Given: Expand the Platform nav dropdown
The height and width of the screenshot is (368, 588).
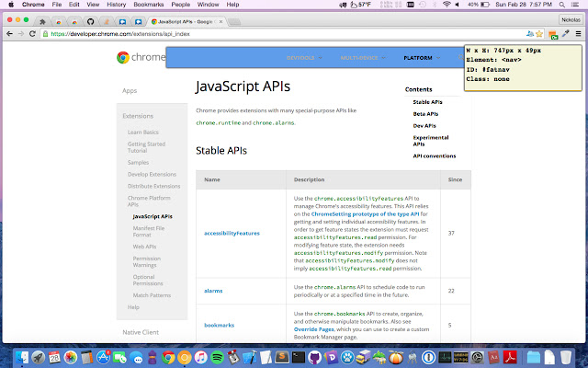Looking at the screenshot, I should click(420, 58).
